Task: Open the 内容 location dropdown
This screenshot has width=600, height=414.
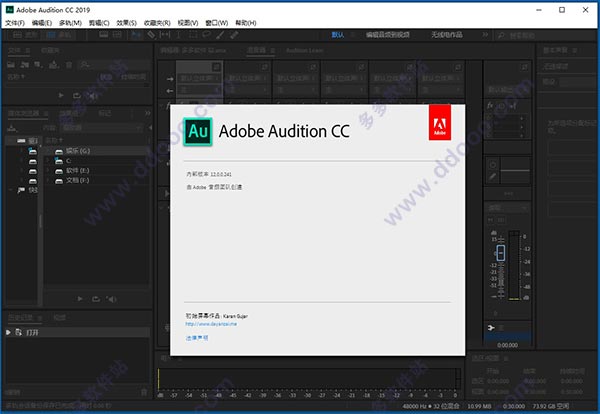Action: pos(102,127)
